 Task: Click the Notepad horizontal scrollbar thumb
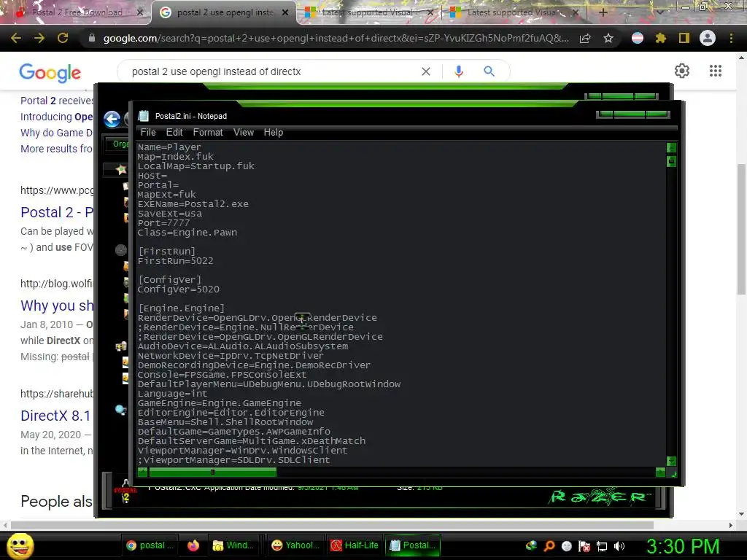click(x=212, y=472)
